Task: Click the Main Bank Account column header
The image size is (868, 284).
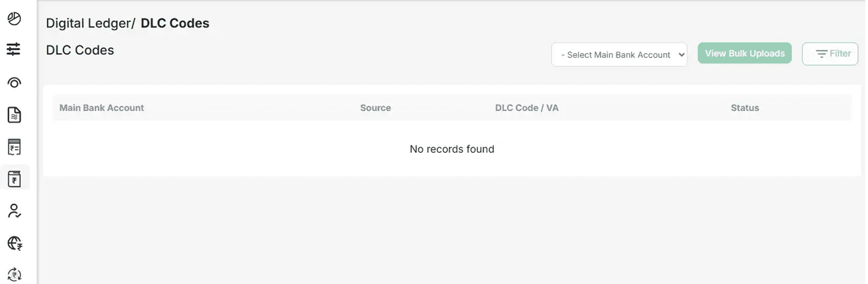Action: [102, 108]
